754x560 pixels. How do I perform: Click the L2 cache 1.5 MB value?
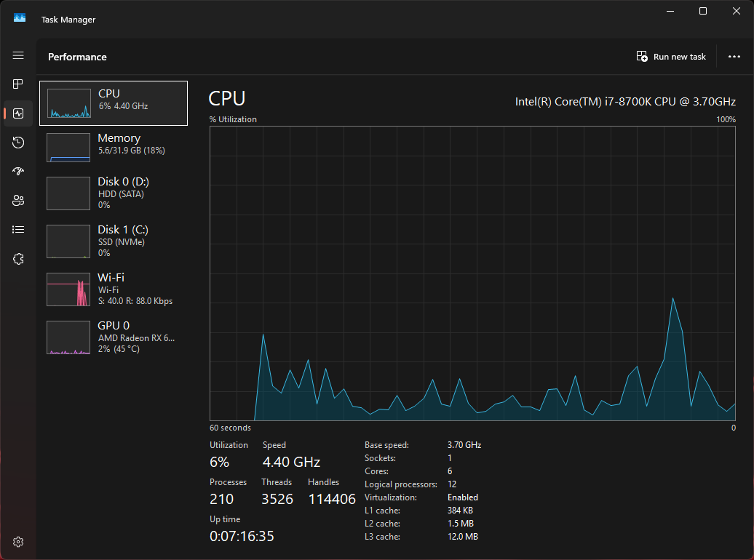461,524
